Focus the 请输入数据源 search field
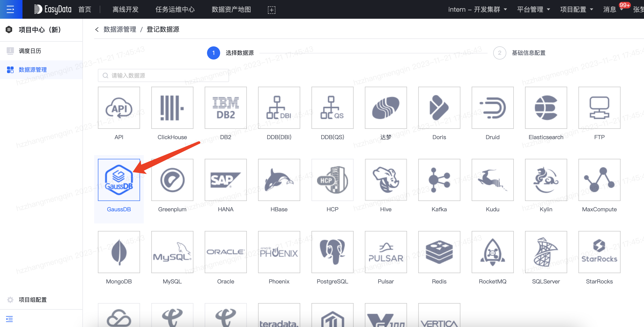 pyautogui.click(x=163, y=75)
